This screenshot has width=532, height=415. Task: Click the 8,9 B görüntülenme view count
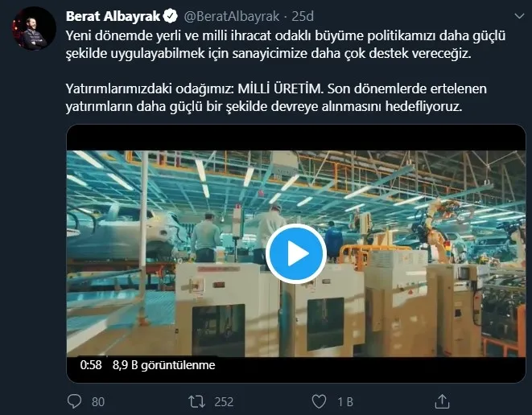164,365
